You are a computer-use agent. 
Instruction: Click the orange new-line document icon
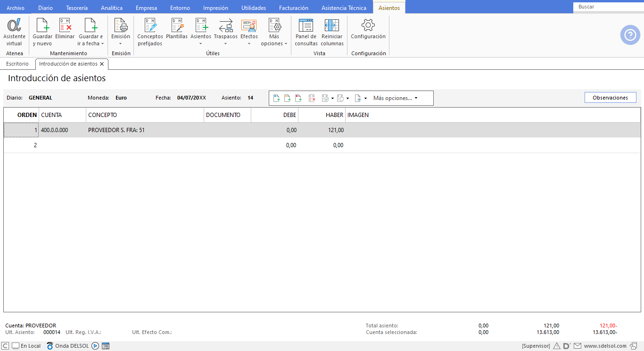tap(288, 98)
